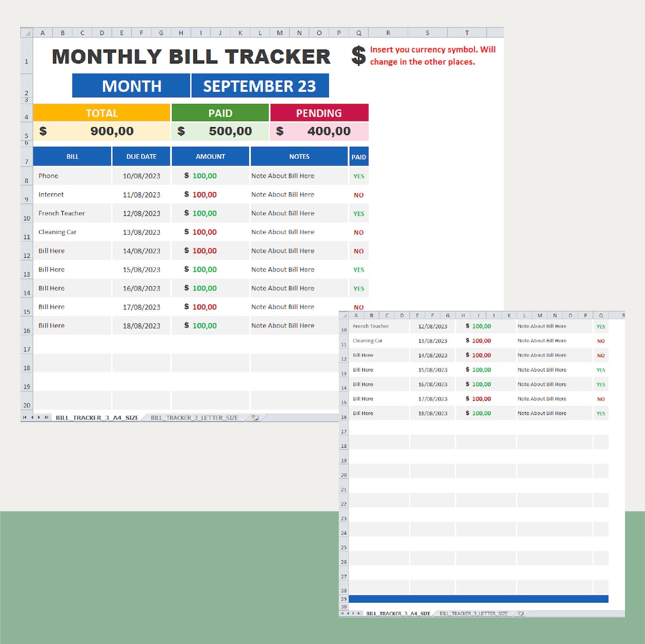Toggle Internet bill paid status from NO

click(x=358, y=195)
